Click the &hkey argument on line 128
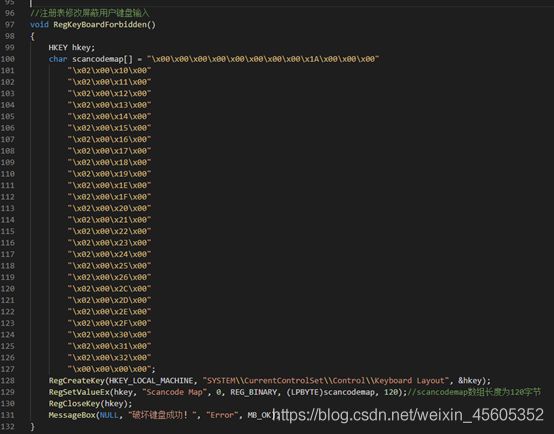Screen dimensions: 554x434 (x=470, y=381)
